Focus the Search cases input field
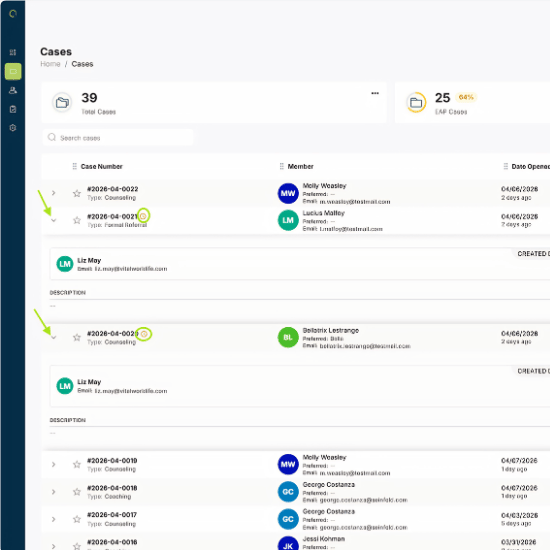550x550 pixels. click(118, 138)
